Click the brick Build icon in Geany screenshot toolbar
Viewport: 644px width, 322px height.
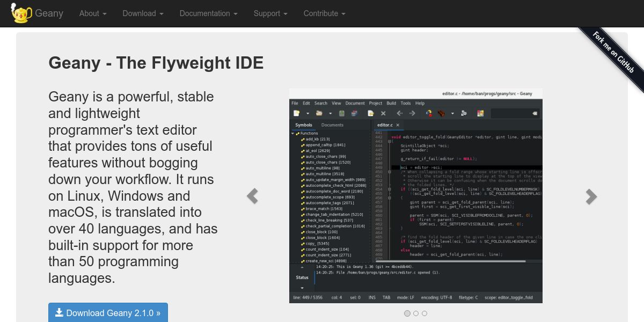441,113
